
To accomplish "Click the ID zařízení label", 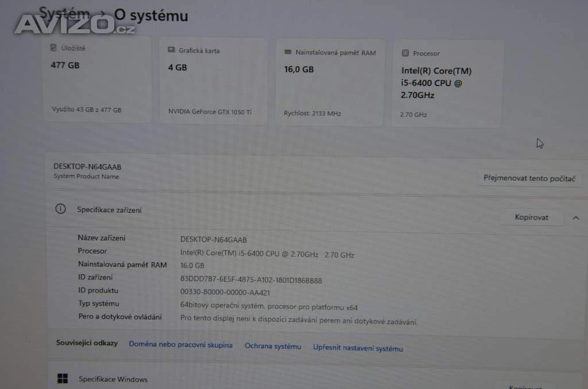I will [x=95, y=277].
